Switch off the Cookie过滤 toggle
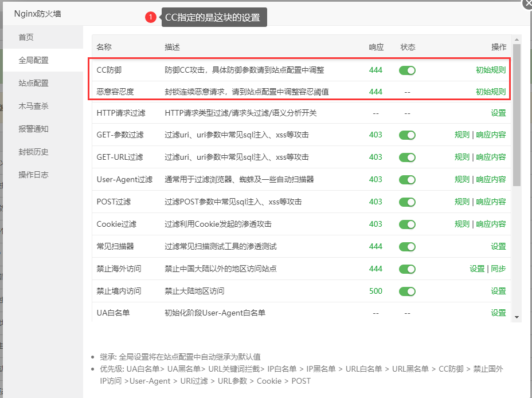The image size is (532, 398). coord(407,224)
